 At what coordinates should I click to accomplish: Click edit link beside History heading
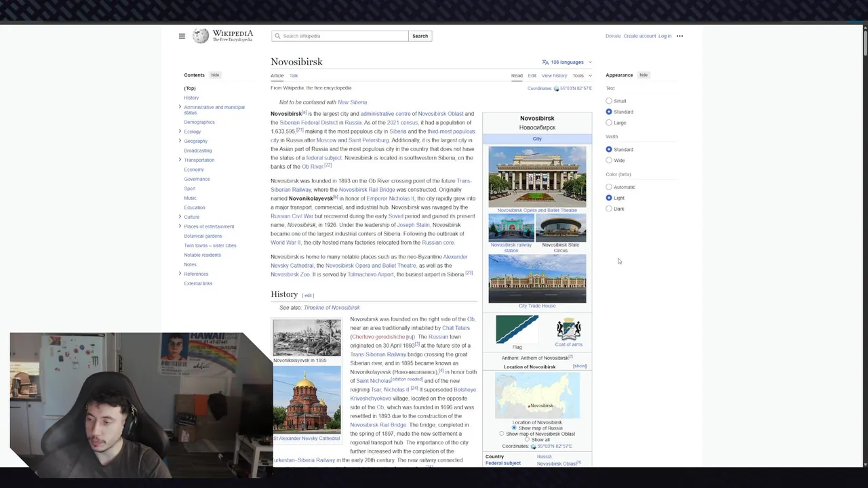pos(308,296)
